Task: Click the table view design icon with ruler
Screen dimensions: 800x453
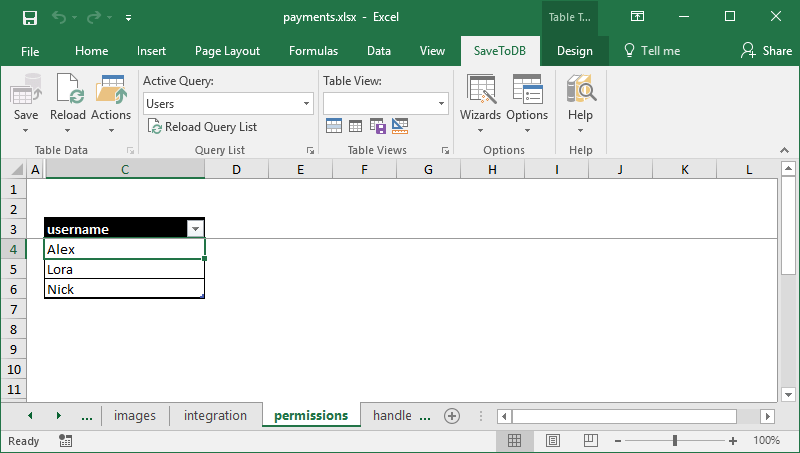Action: point(400,125)
